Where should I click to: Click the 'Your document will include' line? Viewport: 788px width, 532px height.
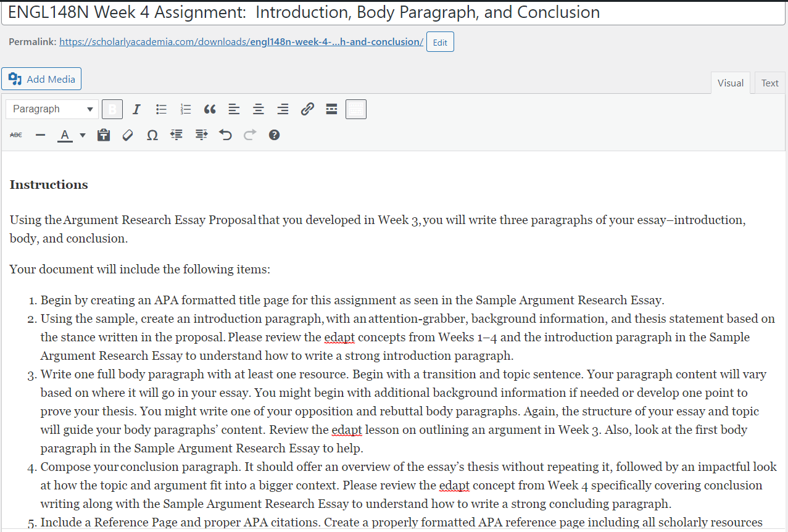tap(140, 270)
